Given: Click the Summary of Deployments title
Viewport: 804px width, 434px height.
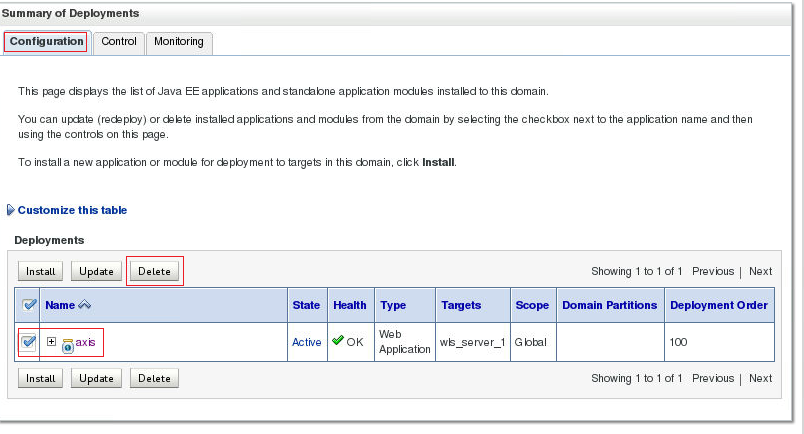Looking at the screenshot, I should (x=70, y=13).
